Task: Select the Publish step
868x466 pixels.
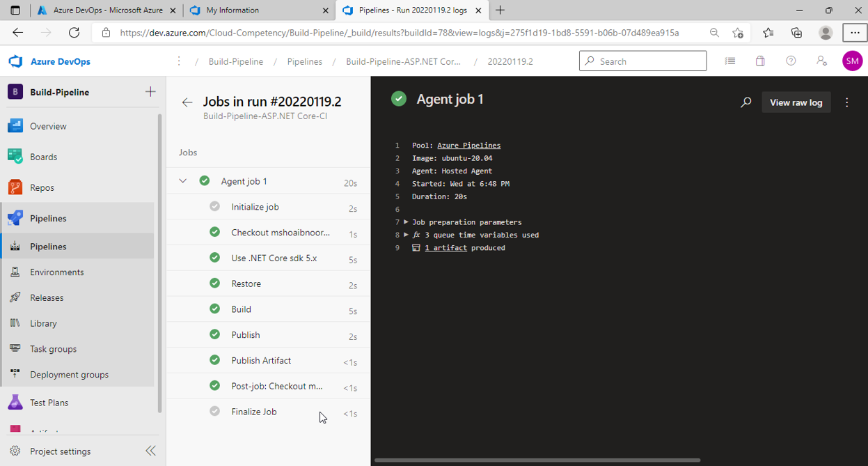Action: 268,335
